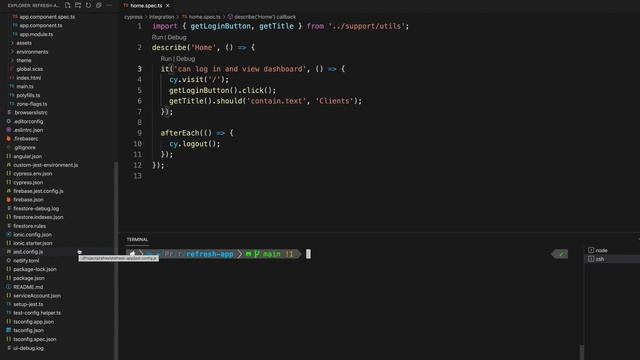Open firebase.jest.config.js file
This screenshot has height=360, width=640.
[38, 191]
